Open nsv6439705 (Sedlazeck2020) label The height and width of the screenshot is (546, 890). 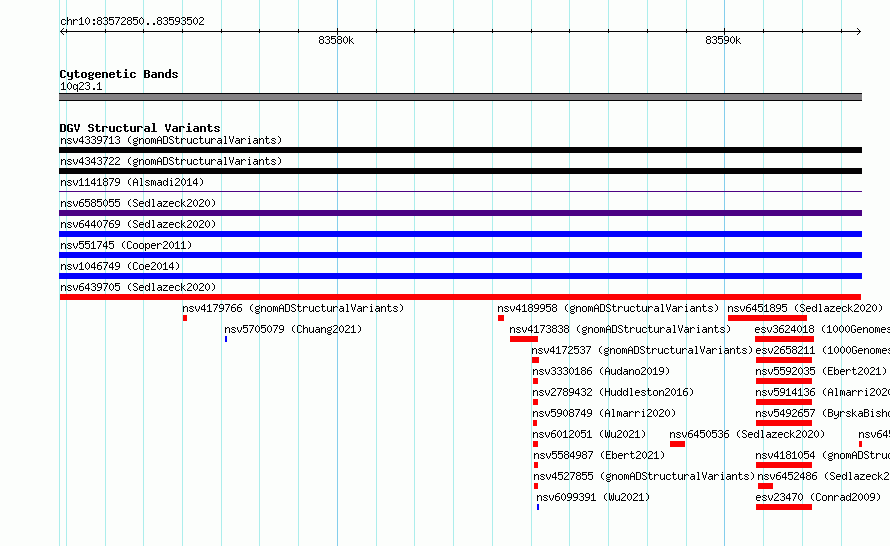pos(138,287)
